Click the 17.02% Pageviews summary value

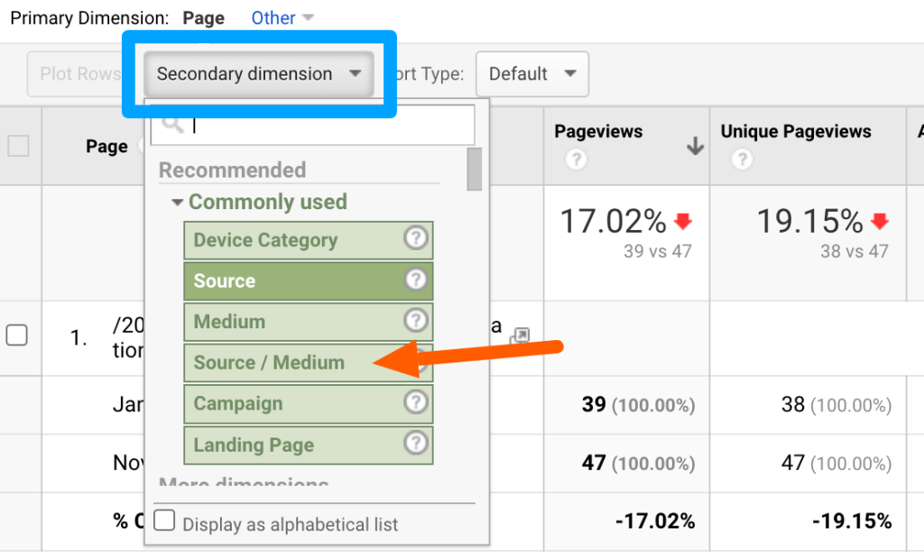point(613,222)
